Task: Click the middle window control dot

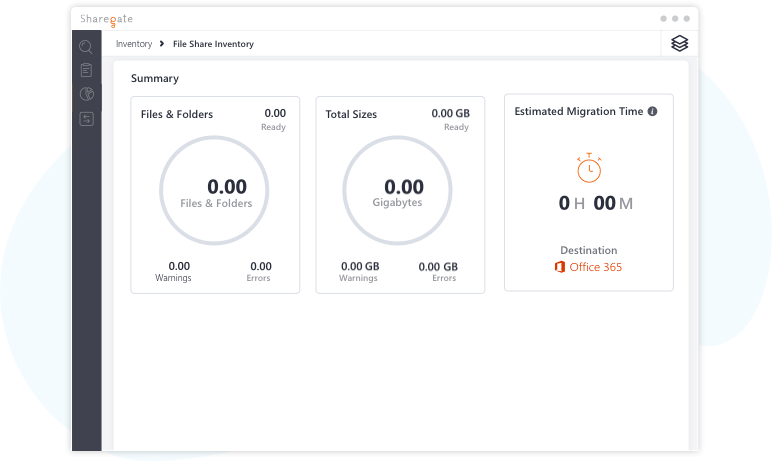Action: coord(675,19)
